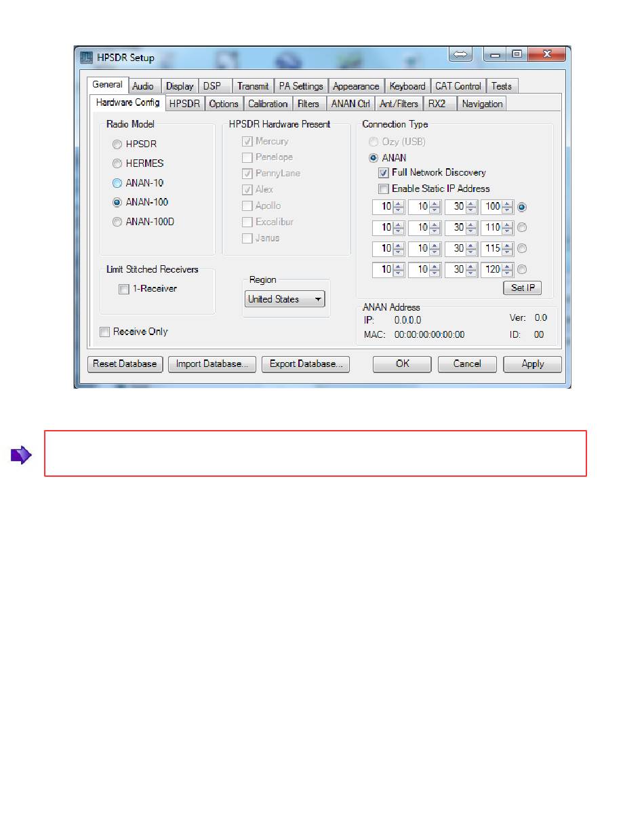The height and width of the screenshot is (839, 644).
Task: Click the Set IP button
Action: tap(523, 288)
